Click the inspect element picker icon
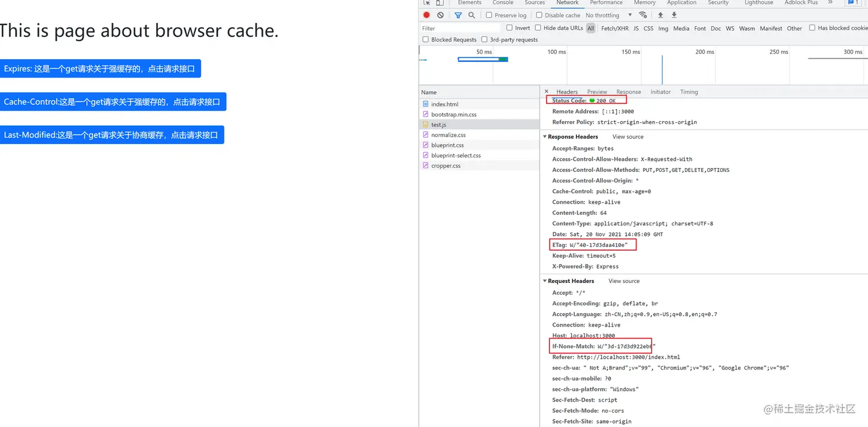 click(x=427, y=3)
